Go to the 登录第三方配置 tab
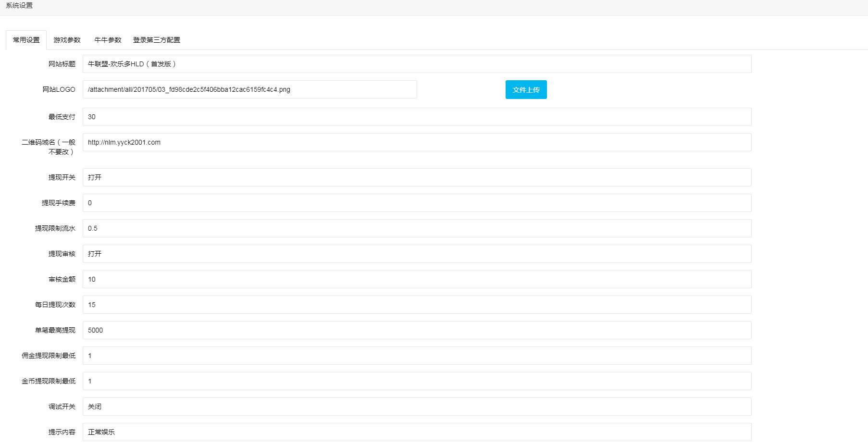 157,40
